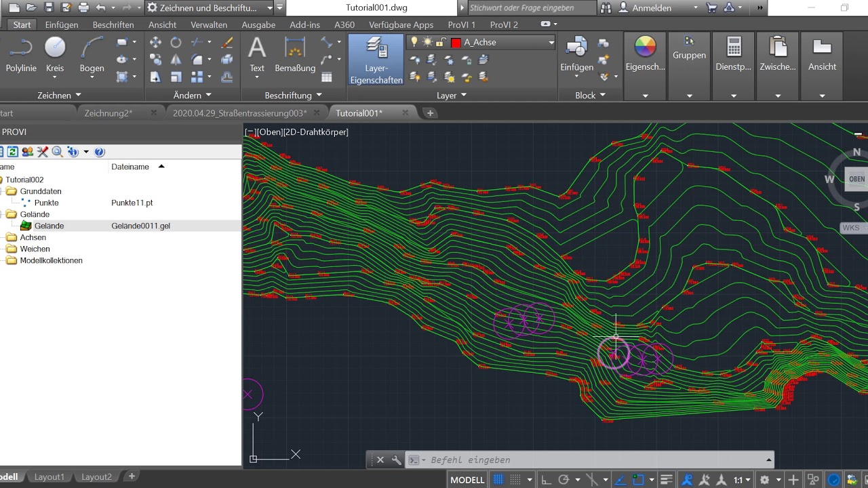The width and height of the screenshot is (868, 488).
Task: Open the Layer-Eigenschaften manager
Action: 376,60
